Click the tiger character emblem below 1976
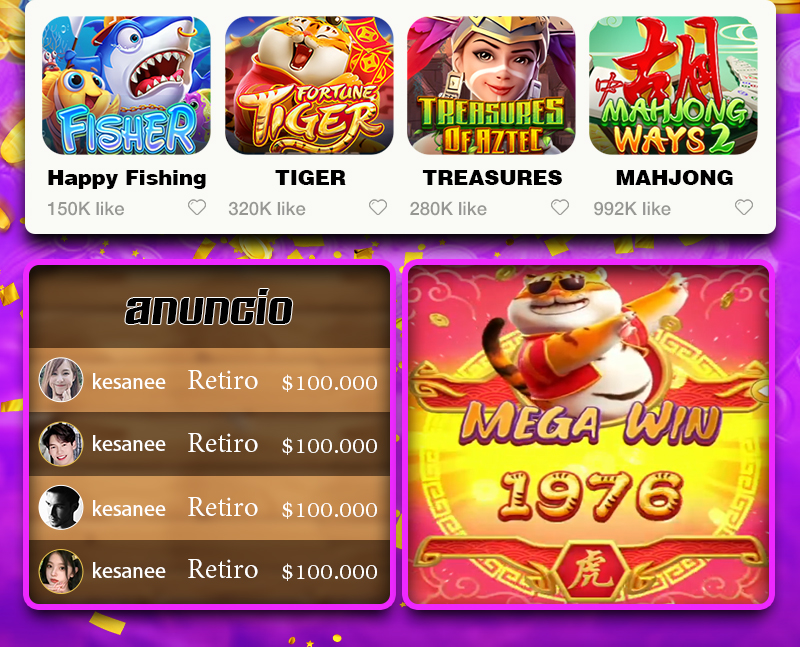800x647 pixels. click(590, 569)
